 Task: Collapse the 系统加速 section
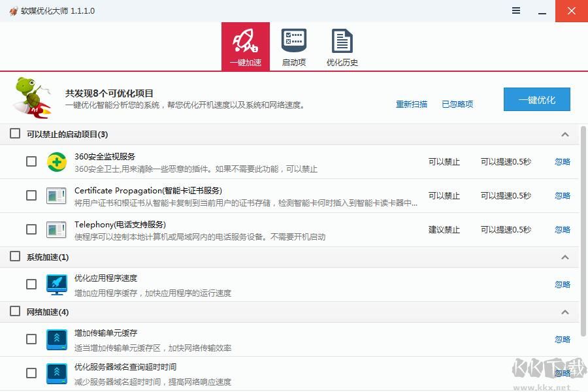(564, 257)
